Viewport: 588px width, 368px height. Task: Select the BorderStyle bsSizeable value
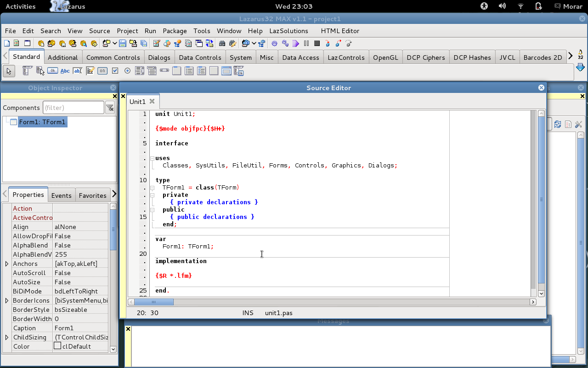pos(71,310)
